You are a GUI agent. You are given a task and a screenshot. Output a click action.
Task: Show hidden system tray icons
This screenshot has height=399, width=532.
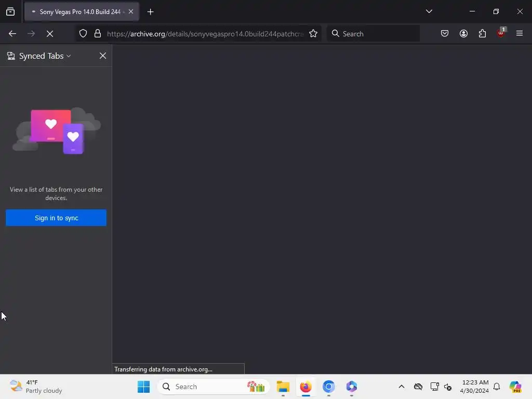402,387
